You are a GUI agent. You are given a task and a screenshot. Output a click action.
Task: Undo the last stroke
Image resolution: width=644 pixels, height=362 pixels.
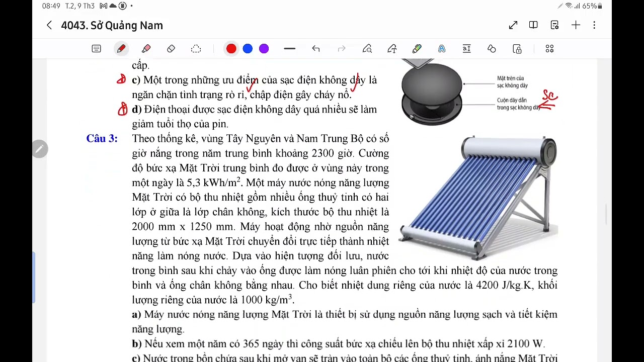316,49
